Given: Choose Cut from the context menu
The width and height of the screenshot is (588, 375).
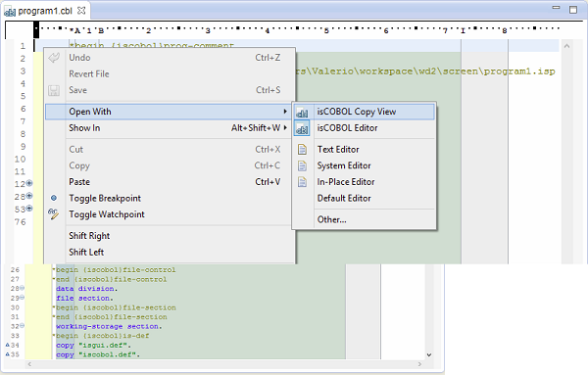Looking at the screenshot, I should (x=170, y=150).
